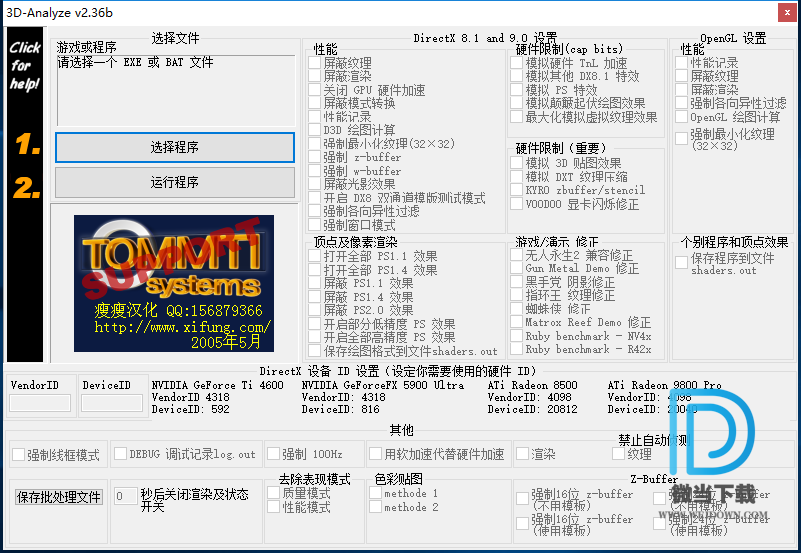This screenshot has height=553, width=801.
Task: Check 保存程序到文件 shaders.out
Action: [x=681, y=262]
